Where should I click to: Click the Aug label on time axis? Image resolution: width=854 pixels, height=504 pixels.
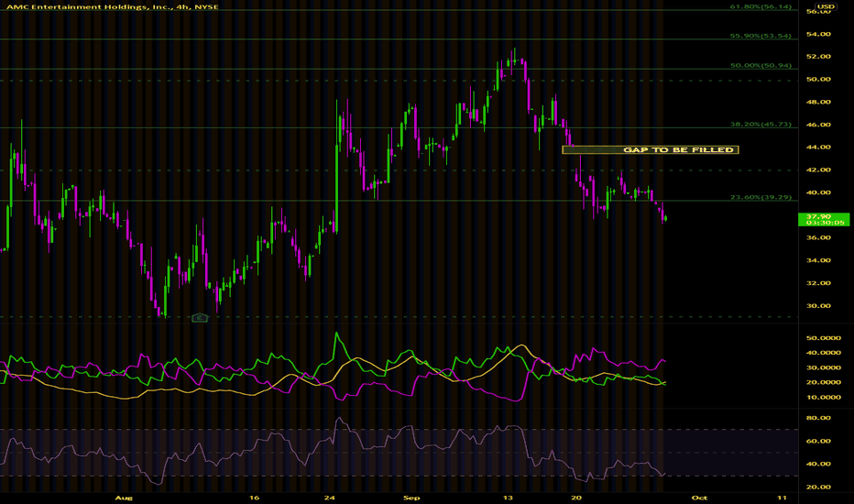(x=124, y=498)
